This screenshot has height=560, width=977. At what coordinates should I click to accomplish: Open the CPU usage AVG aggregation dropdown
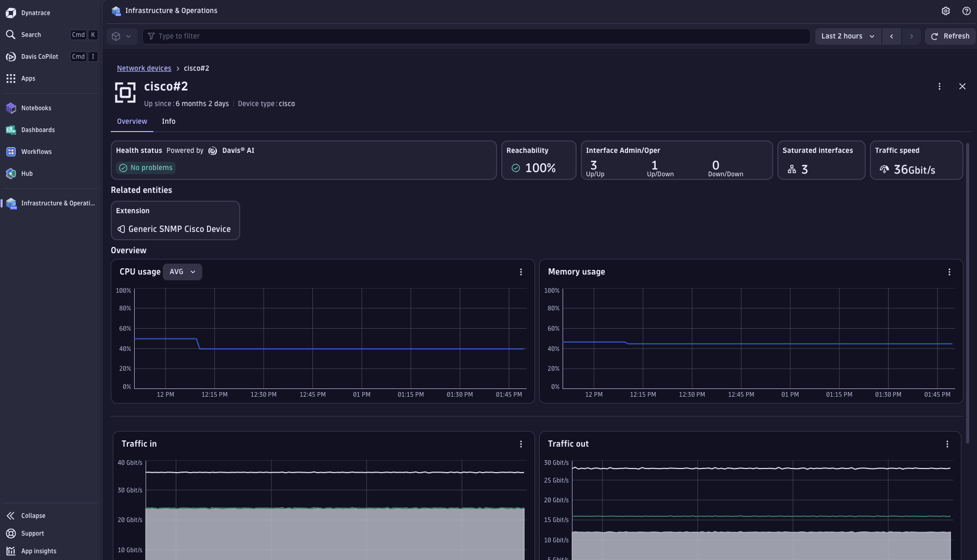pos(183,272)
